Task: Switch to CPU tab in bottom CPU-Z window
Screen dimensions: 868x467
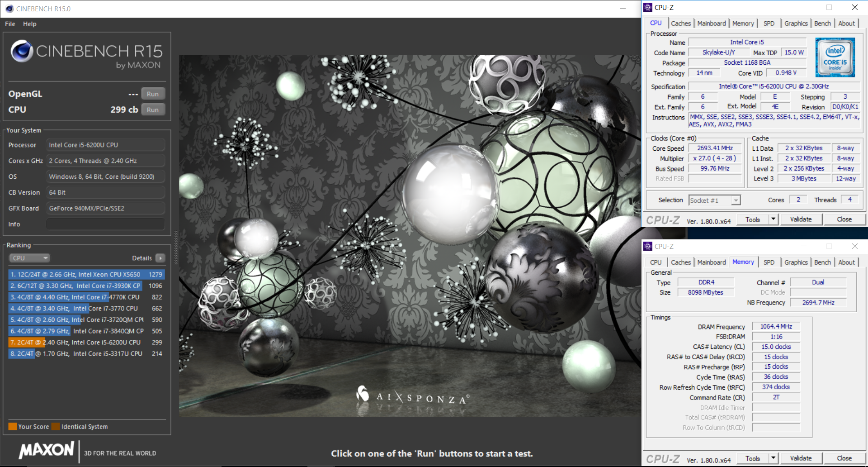Action: click(656, 262)
